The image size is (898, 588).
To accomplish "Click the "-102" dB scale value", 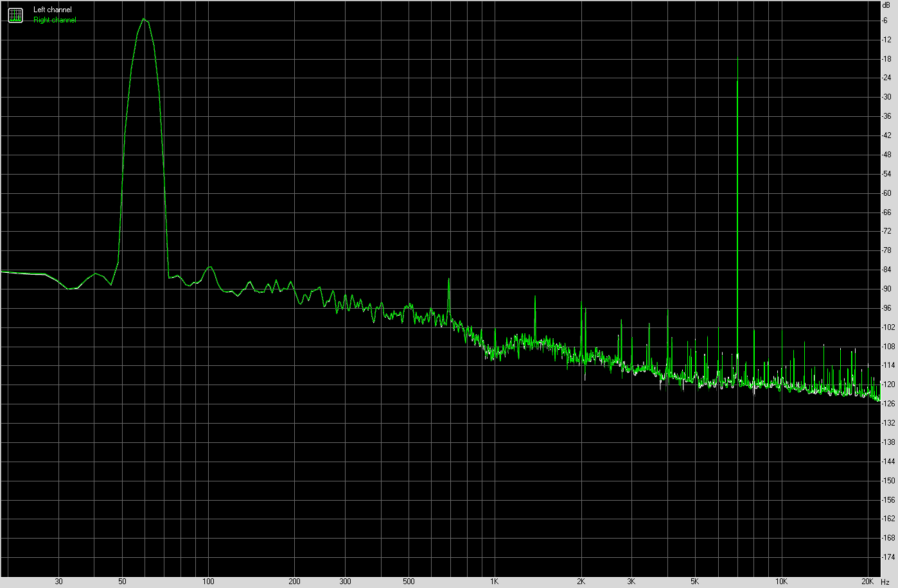I will pos(889,327).
